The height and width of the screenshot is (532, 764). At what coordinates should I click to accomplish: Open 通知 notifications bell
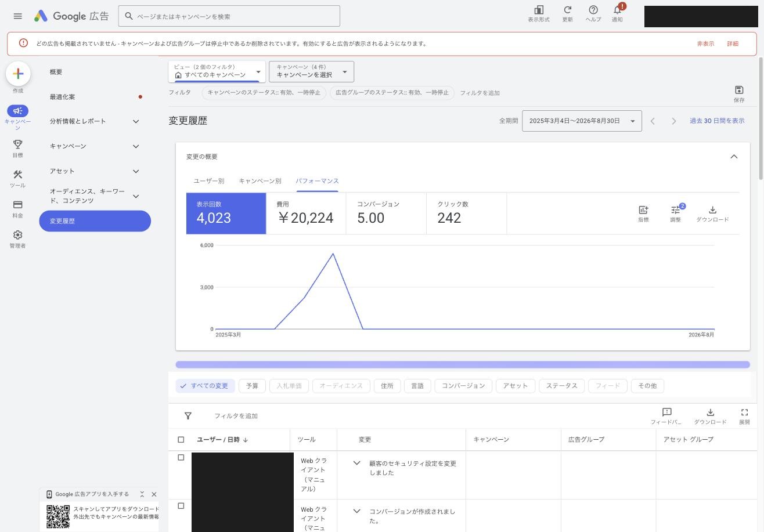coord(617,14)
